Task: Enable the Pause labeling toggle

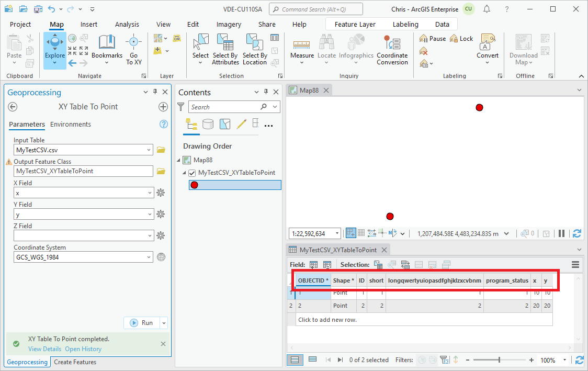Action: (x=432, y=38)
